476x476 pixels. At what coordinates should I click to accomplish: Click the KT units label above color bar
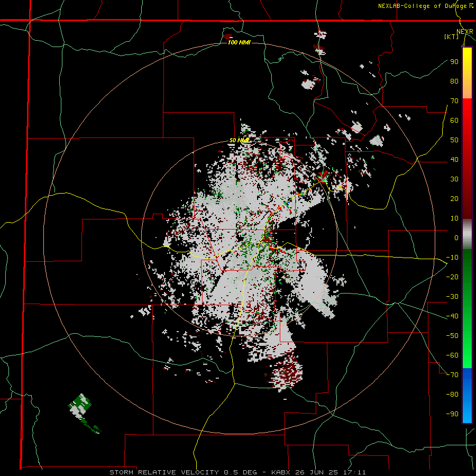[x=452, y=36]
